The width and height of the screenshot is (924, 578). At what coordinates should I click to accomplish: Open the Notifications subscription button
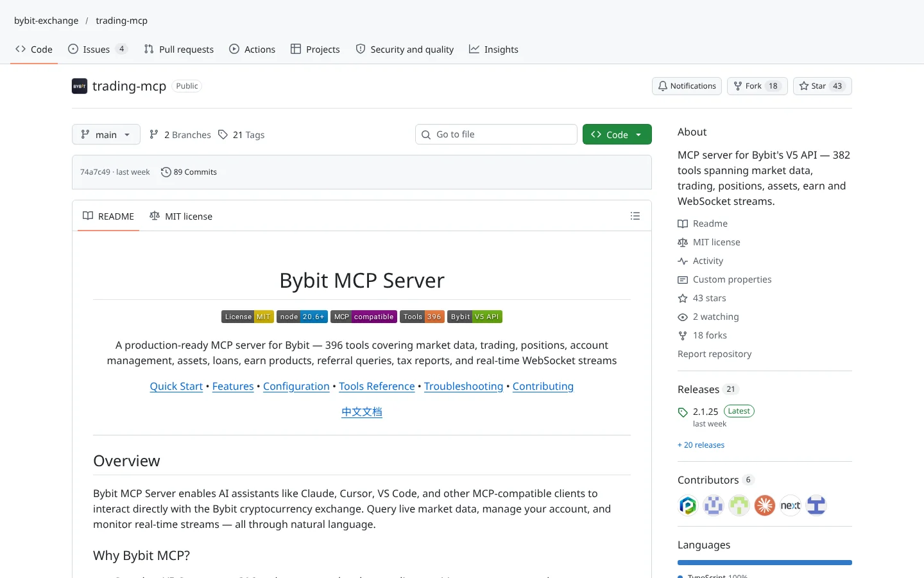[x=687, y=86]
